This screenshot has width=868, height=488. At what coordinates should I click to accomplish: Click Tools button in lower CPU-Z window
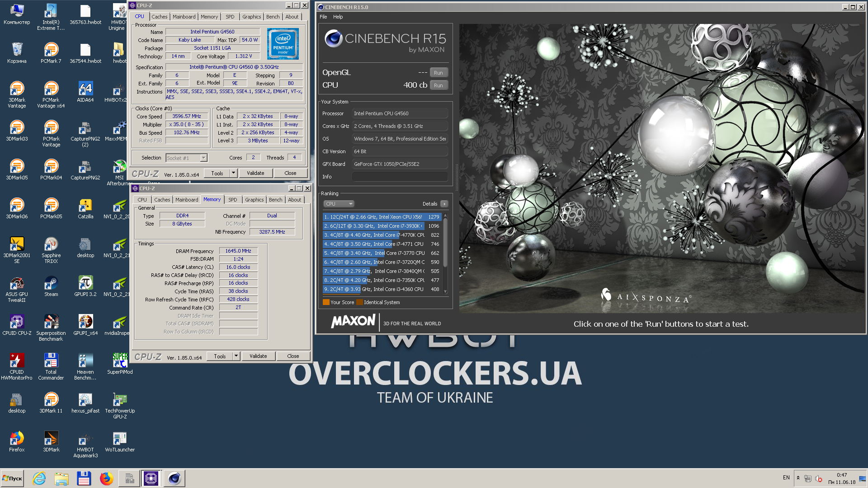[220, 356]
